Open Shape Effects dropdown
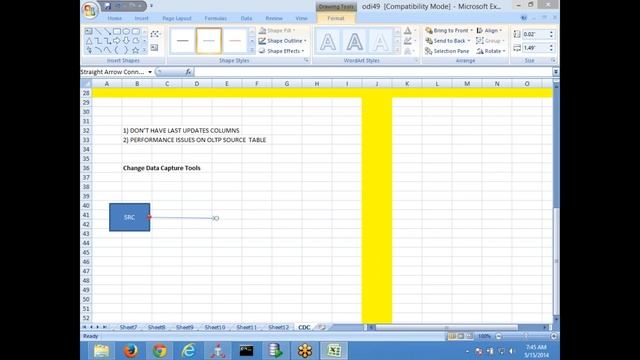This screenshot has height=360, width=640. pyautogui.click(x=282, y=51)
